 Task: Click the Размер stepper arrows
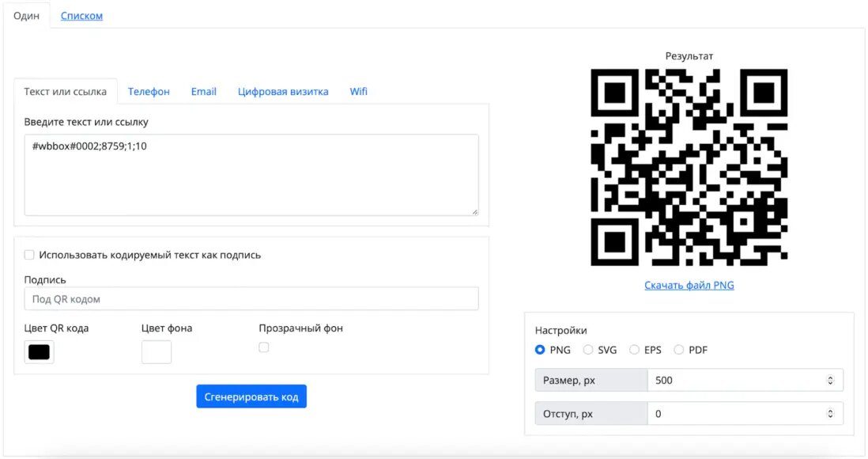[x=830, y=381]
